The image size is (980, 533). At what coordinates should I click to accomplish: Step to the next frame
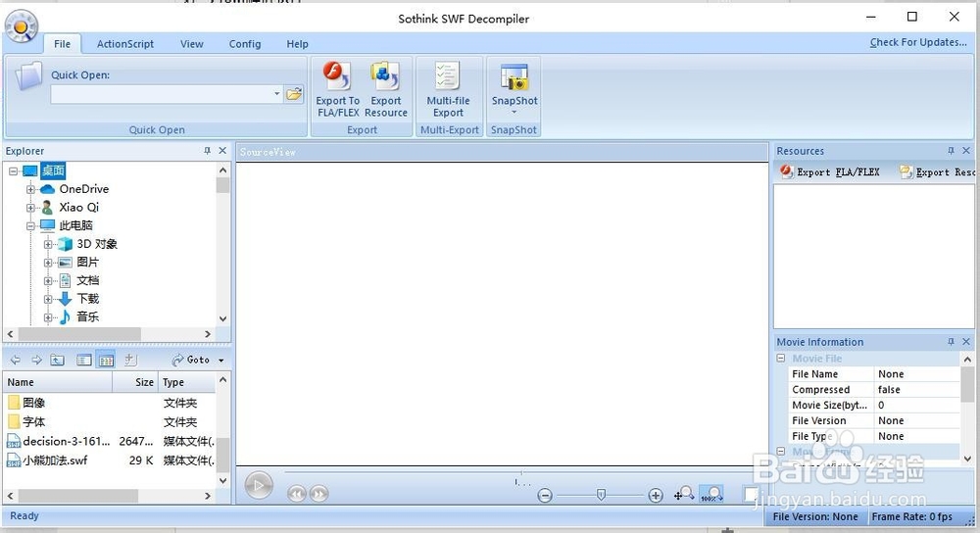(318, 494)
